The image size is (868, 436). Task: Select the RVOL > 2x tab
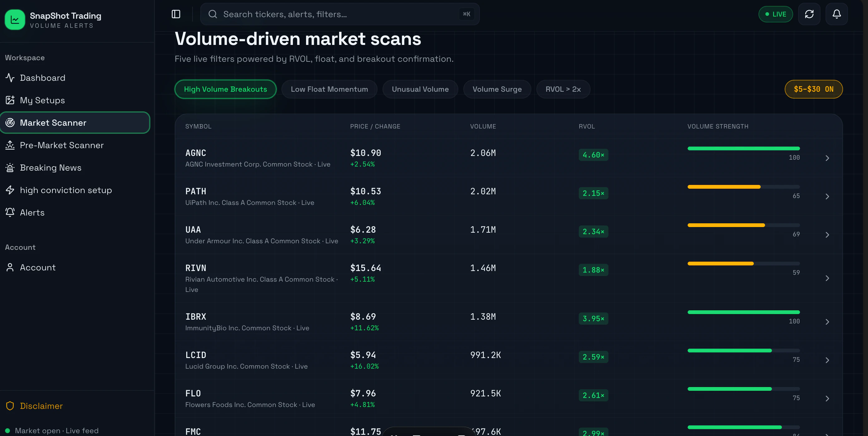point(563,89)
